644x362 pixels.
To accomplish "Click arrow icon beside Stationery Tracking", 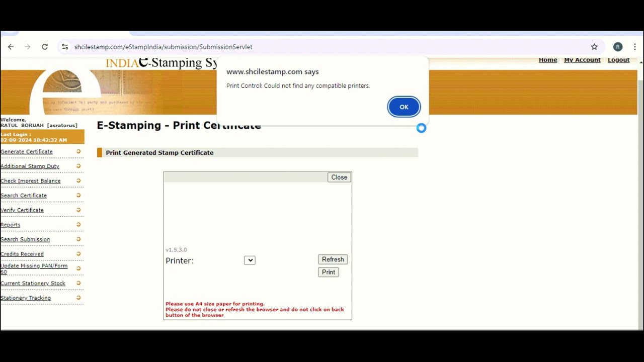I will (78, 298).
